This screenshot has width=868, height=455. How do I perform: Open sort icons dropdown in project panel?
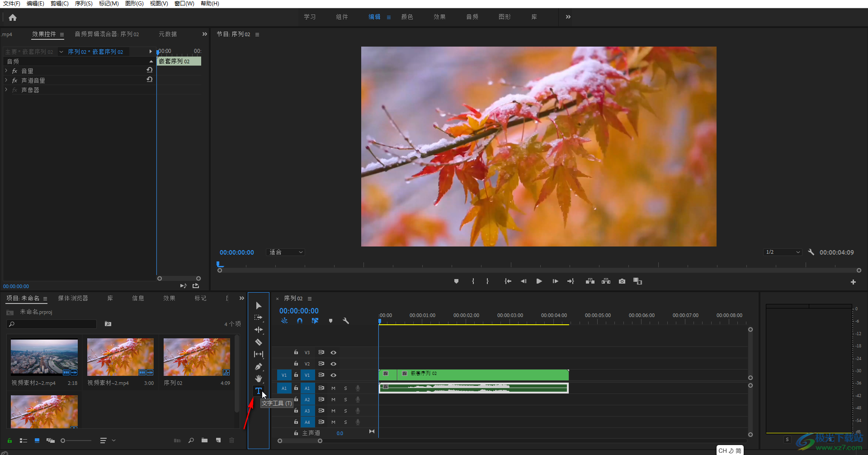(107, 440)
